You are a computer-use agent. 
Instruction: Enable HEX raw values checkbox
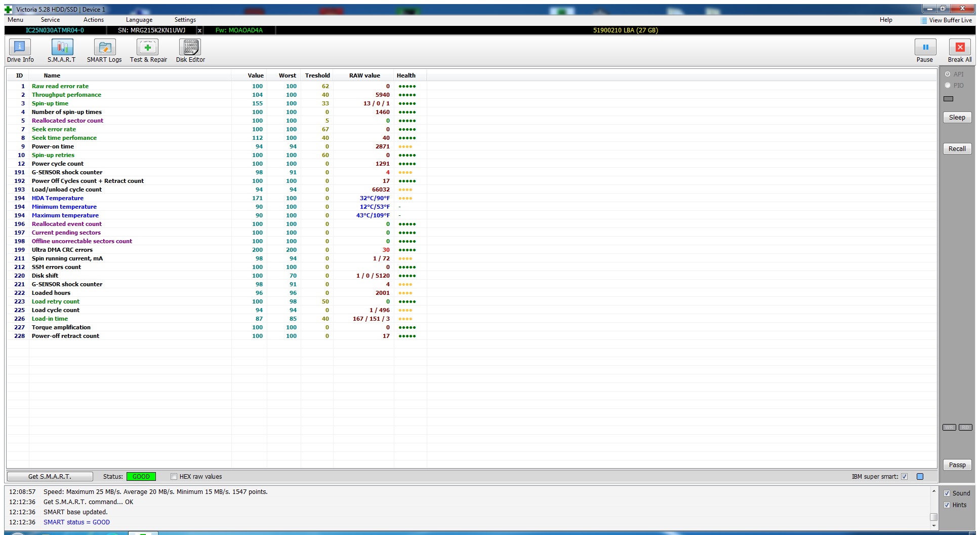click(174, 477)
